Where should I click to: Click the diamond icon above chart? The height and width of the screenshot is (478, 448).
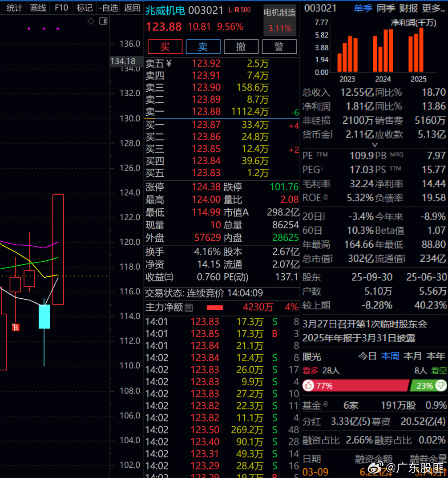coord(91,21)
